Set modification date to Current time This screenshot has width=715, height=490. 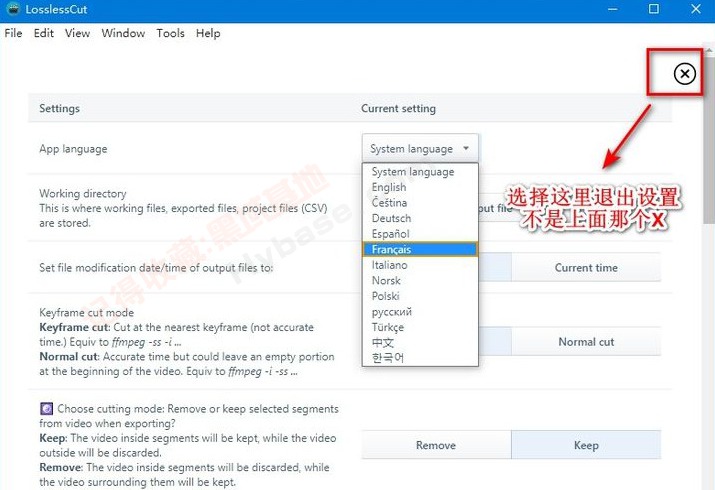[586, 268]
